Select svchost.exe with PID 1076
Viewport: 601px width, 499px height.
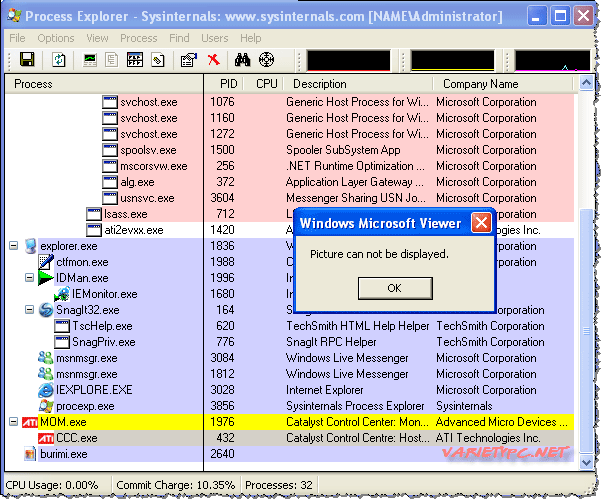tap(289, 102)
